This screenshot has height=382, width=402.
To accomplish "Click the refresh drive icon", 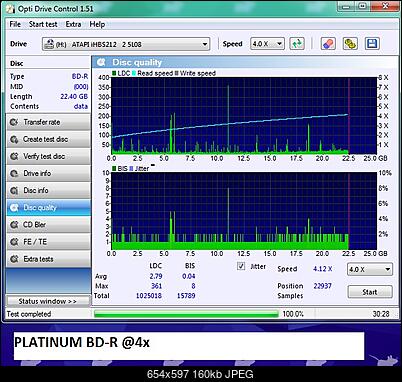I will click(x=297, y=44).
